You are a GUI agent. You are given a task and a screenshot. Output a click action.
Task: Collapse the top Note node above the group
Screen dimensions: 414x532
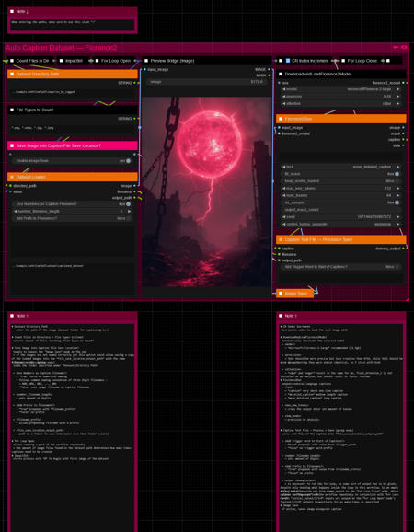(x=12, y=11)
